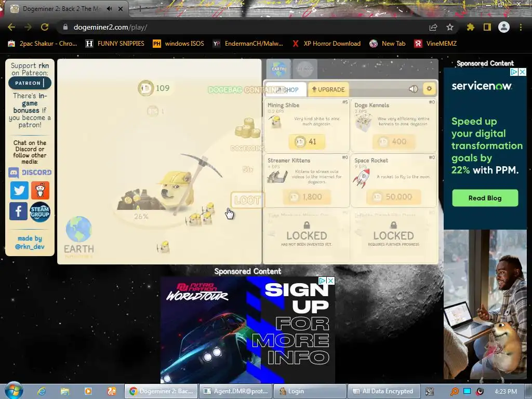This screenshot has height=399, width=532.
Task: Open the Windows Start orb
Action: 14,391
